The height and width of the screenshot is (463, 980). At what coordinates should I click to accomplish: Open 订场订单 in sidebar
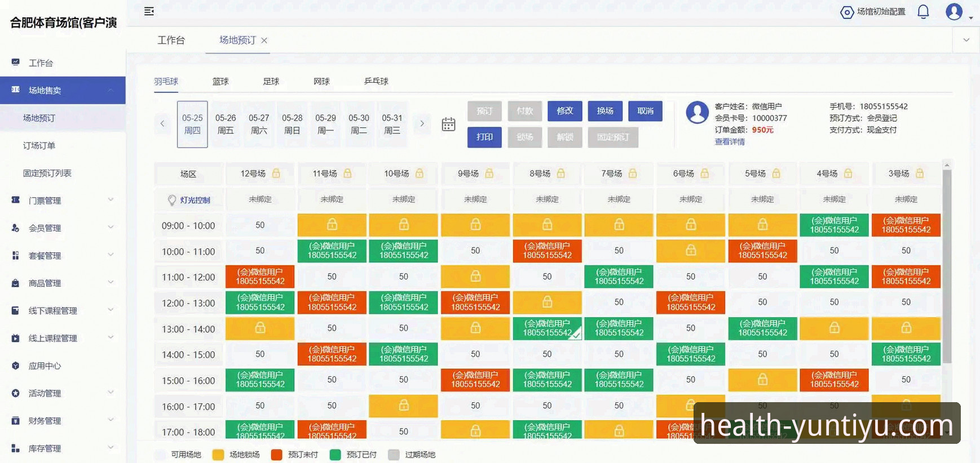(x=39, y=145)
